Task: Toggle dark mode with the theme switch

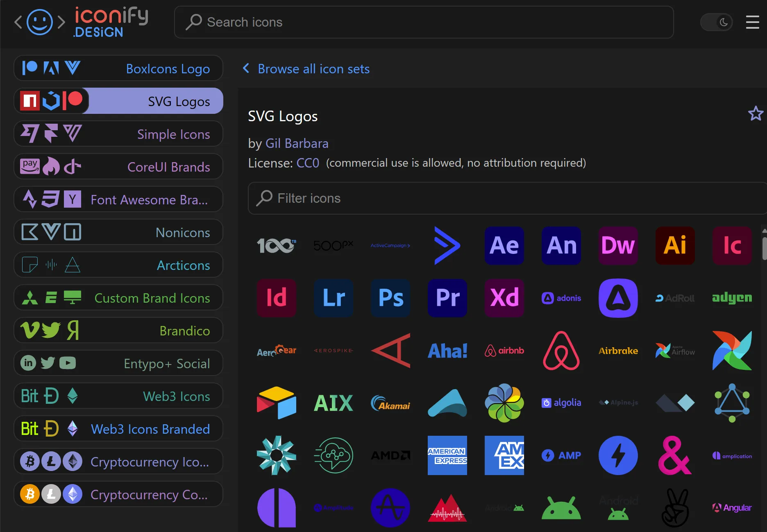Action: (x=716, y=22)
